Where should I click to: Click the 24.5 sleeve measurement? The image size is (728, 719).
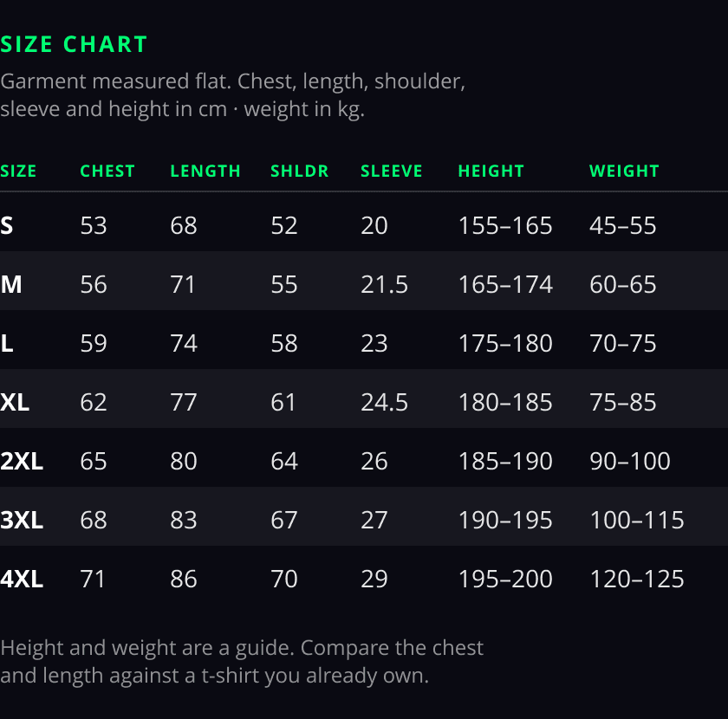click(x=384, y=402)
